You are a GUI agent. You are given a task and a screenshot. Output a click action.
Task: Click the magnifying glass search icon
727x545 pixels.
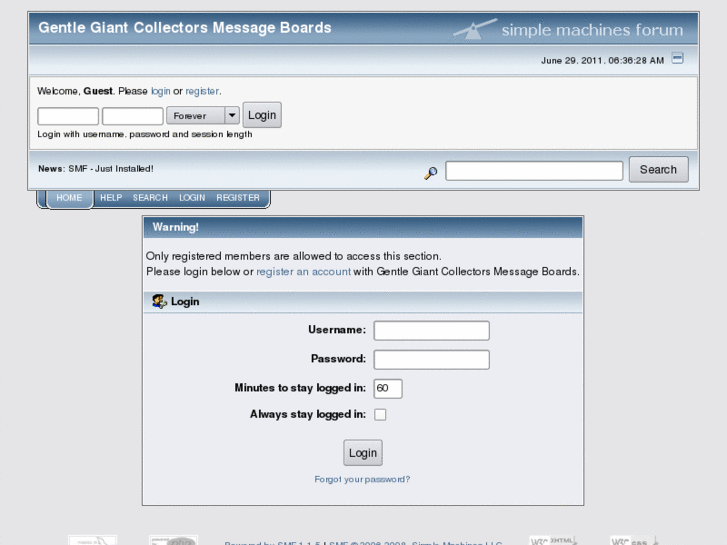tap(431, 173)
